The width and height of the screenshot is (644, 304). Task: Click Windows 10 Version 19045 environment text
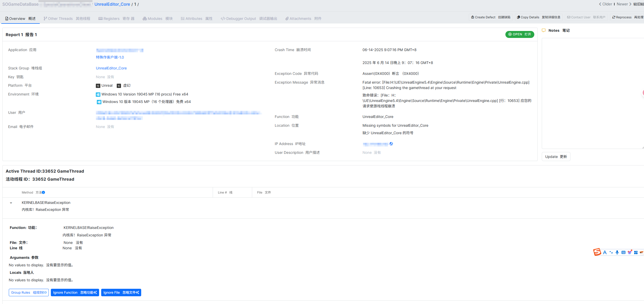(x=145, y=94)
